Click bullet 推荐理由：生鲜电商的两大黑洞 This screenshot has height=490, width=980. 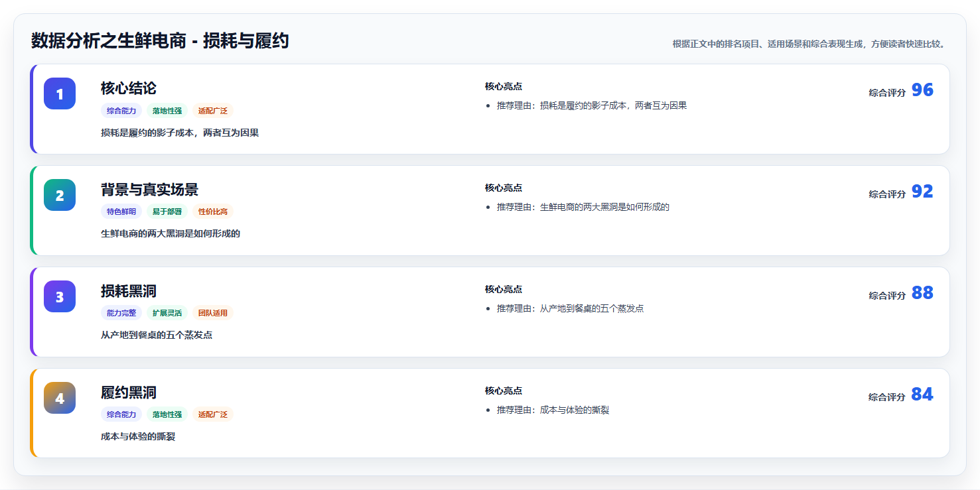point(583,207)
